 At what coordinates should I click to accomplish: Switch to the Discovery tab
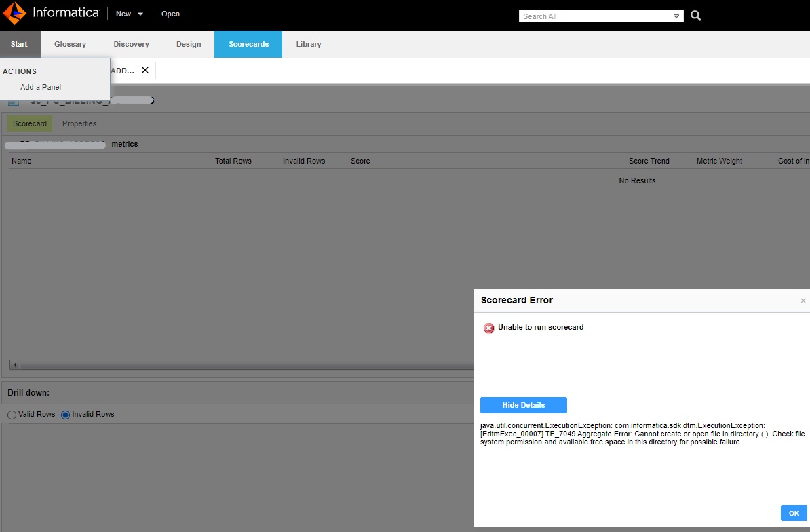coord(131,44)
